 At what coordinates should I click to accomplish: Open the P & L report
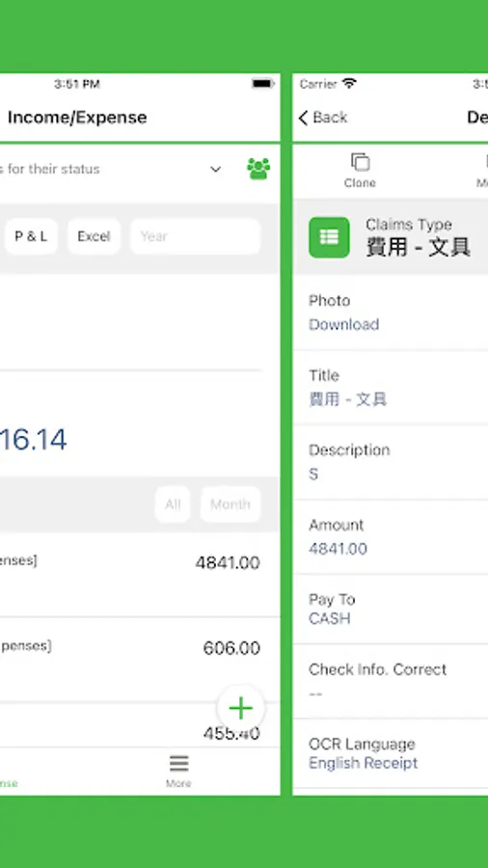point(31,236)
